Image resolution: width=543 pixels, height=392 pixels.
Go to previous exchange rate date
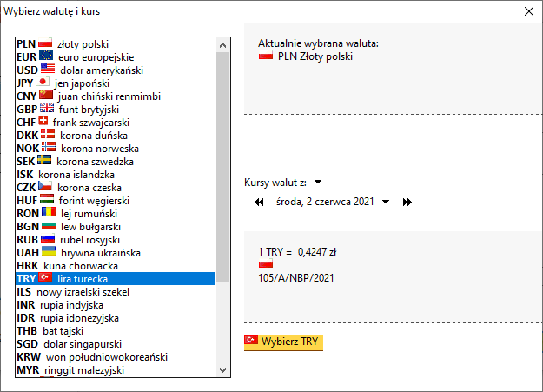[x=259, y=202]
